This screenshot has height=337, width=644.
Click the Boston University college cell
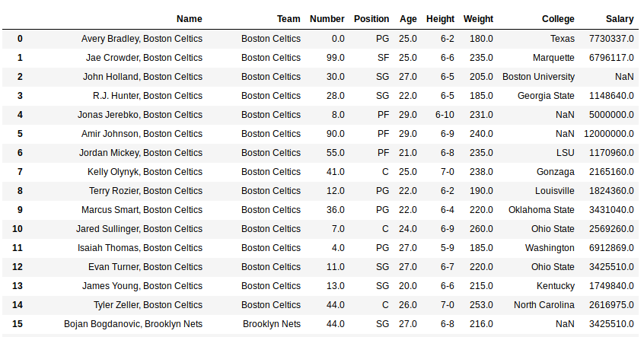pyautogui.click(x=538, y=77)
